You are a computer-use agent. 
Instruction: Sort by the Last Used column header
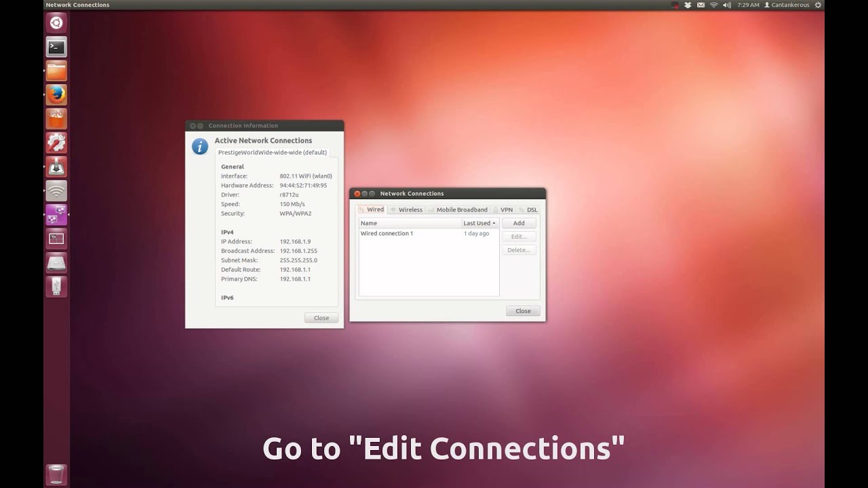pyautogui.click(x=480, y=223)
